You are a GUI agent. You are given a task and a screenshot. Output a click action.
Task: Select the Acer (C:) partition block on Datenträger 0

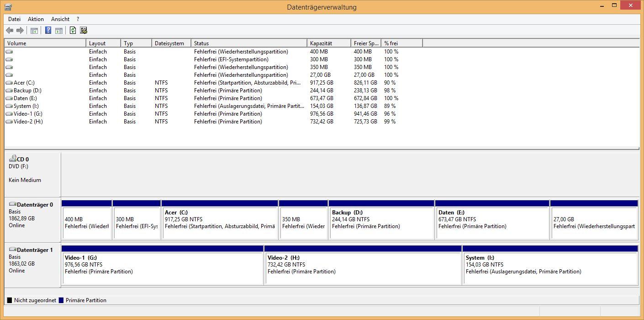(220, 219)
